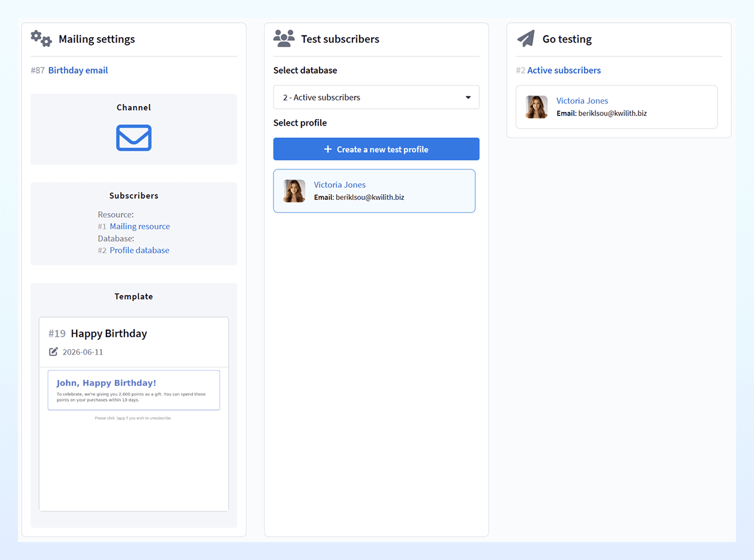Click the '2026-06-11' template date
754x560 pixels.
pos(83,352)
